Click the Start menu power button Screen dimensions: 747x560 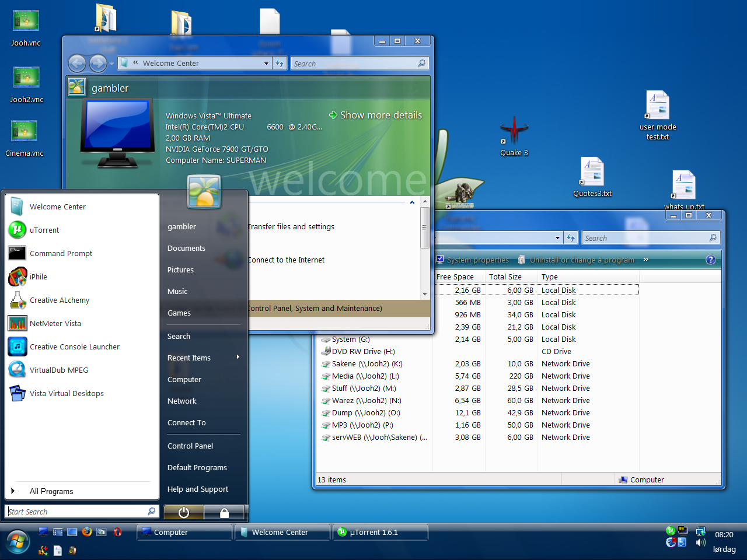tap(183, 512)
